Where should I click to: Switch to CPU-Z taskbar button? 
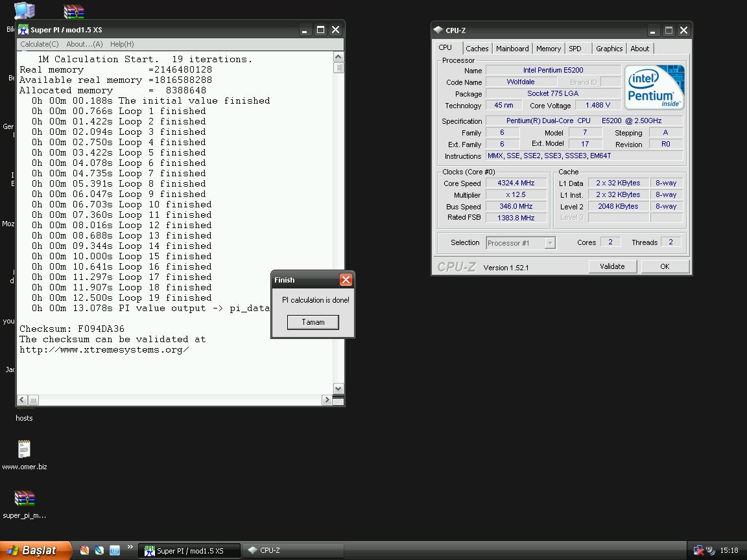(292, 551)
